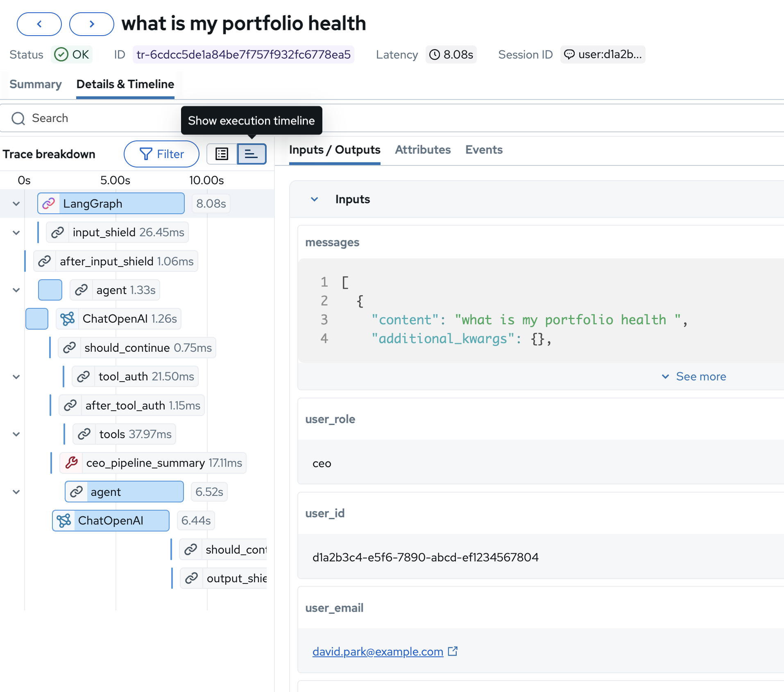
Task: Switch to span tree list view
Action: click(222, 154)
